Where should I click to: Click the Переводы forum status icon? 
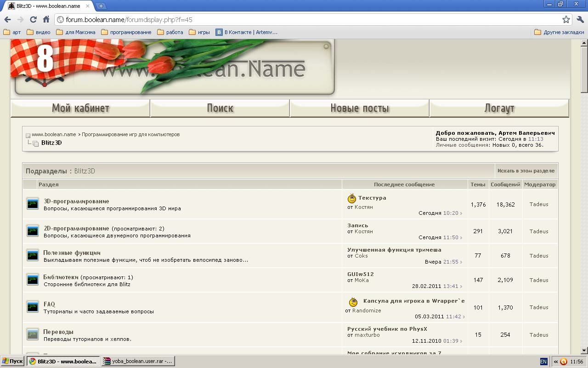pos(32,334)
